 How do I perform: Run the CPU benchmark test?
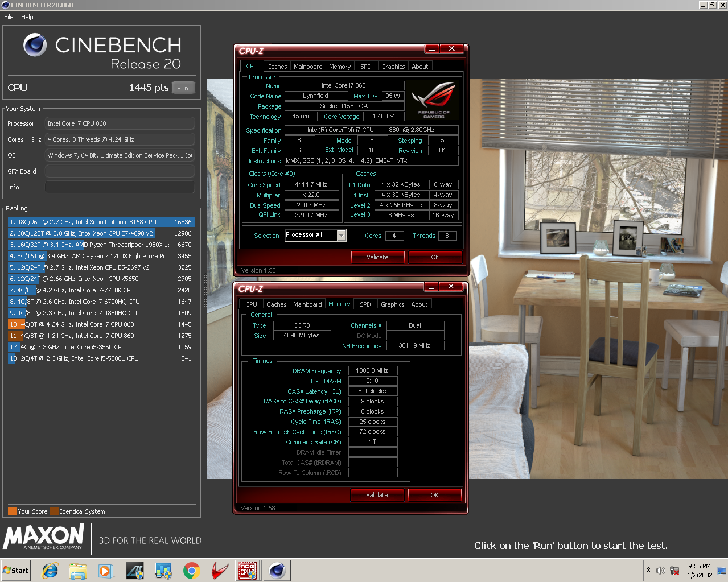click(183, 88)
